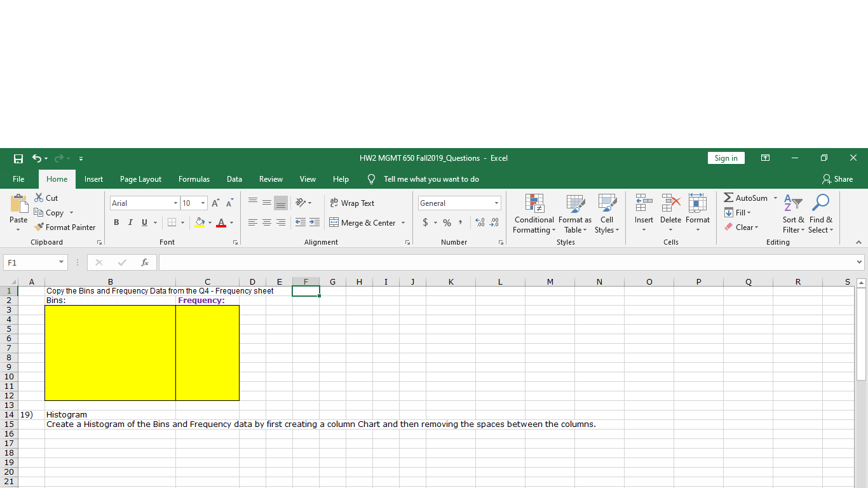This screenshot has width=868, height=488.
Task: Delete cells using the Delete button
Action: 670,212
